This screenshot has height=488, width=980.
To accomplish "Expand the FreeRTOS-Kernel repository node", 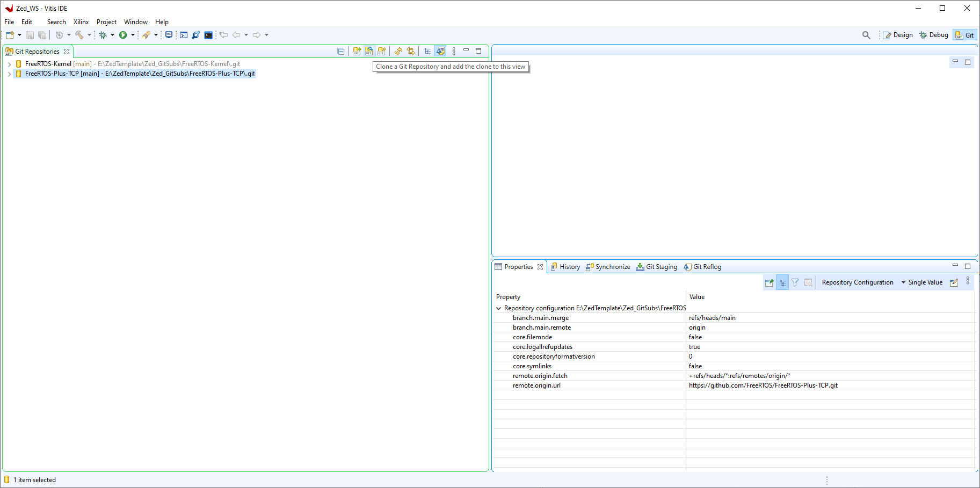I will tap(9, 64).
